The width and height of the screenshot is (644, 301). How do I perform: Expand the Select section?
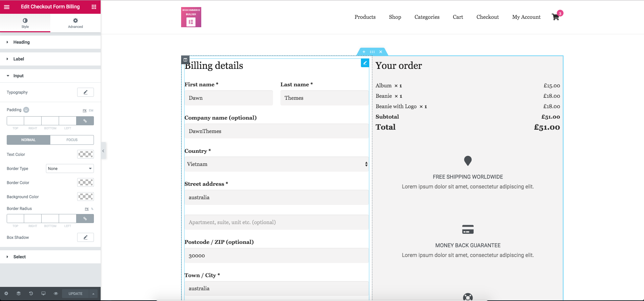coord(50,257)
